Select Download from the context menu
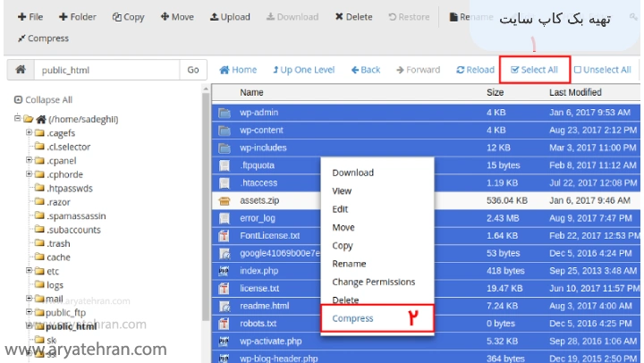This screenshot has width=644, height=363. [352, 173]
